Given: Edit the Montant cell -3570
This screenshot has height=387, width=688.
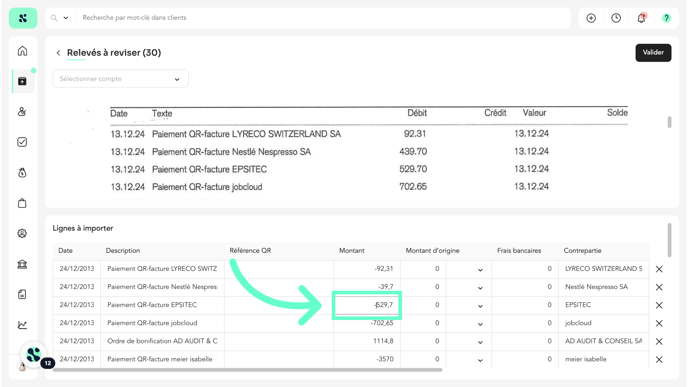Looking at the screenshot, I should click(367, 359).
